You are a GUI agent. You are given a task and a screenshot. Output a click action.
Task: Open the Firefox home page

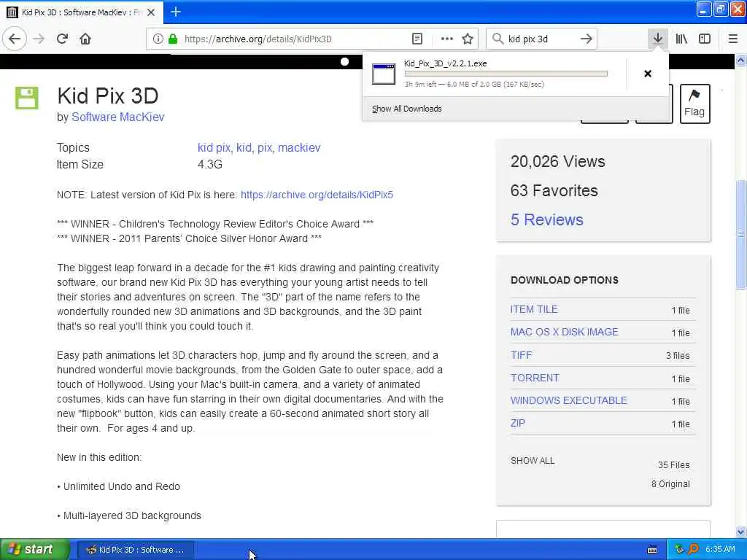click(85, 39)
